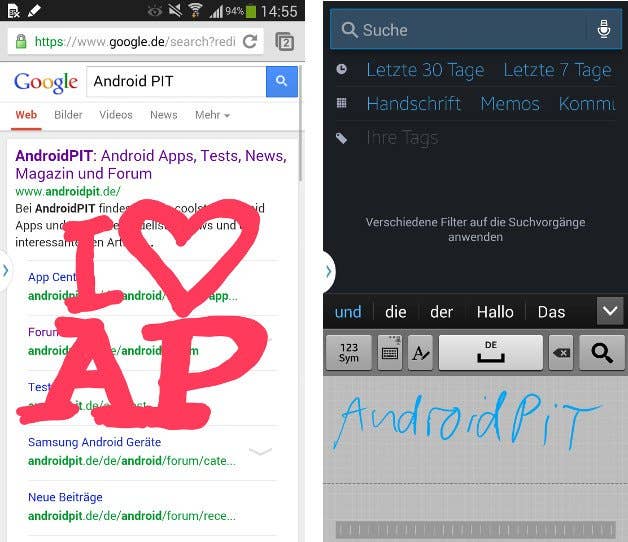Image resolution: width=628 pixels, height=542 pixels.
Task: Tap the microphone voice search icon
Action: pos(604,29)
